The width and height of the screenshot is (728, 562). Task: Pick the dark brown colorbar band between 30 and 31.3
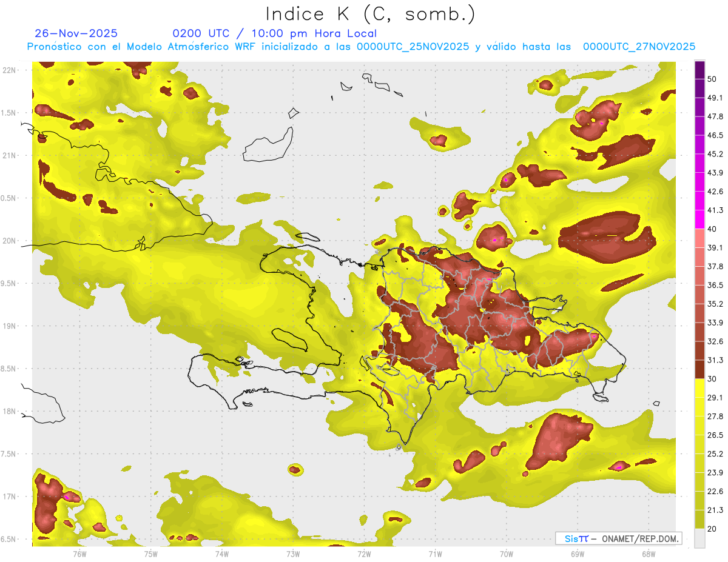point(699,369)
